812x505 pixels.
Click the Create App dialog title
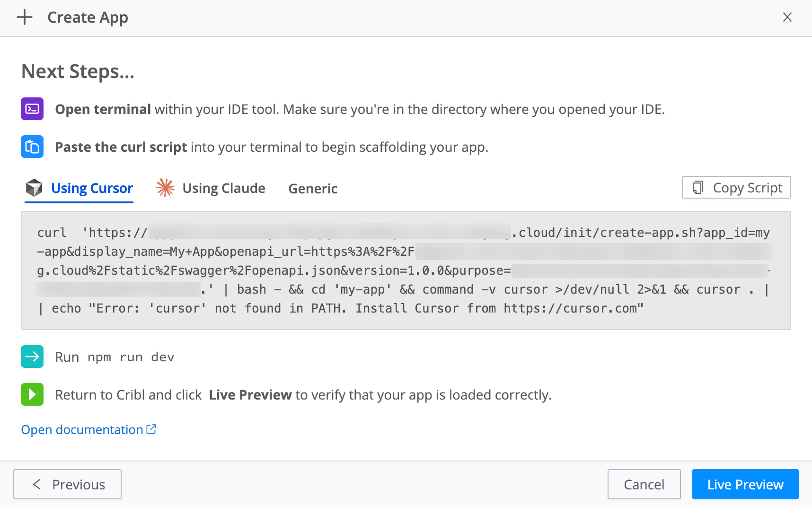pyautogui.click(x=88, y=17)
